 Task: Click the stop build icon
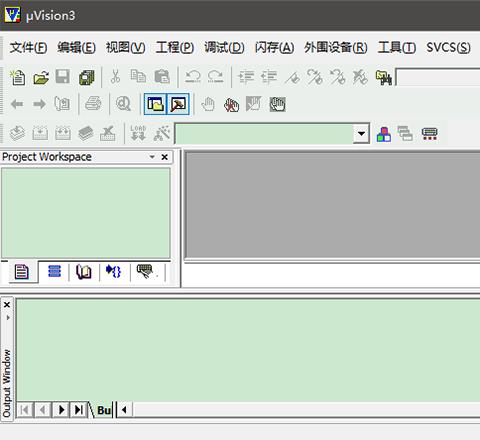pos(108,133)
